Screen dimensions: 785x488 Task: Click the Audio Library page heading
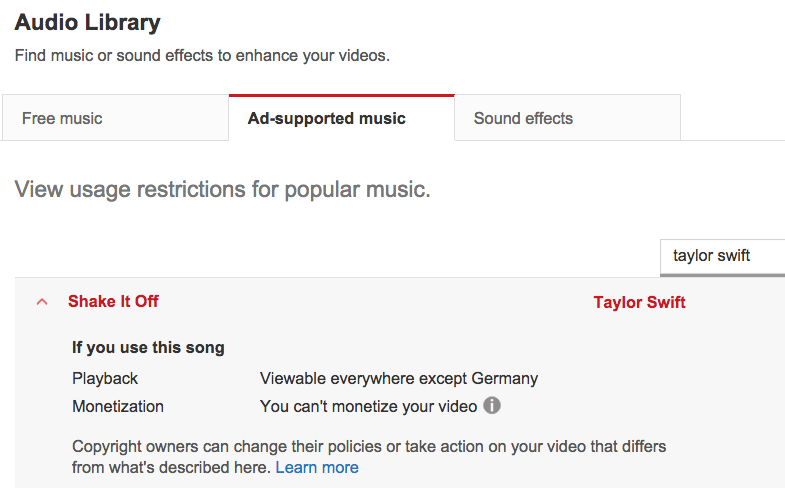(x=87, y=22)
